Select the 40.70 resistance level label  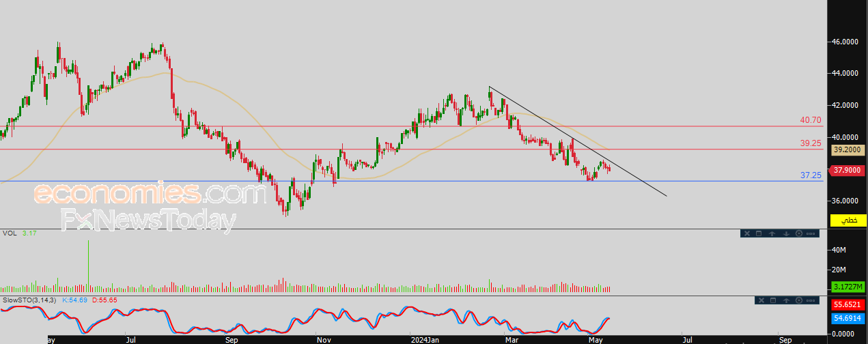click(811, 120)
